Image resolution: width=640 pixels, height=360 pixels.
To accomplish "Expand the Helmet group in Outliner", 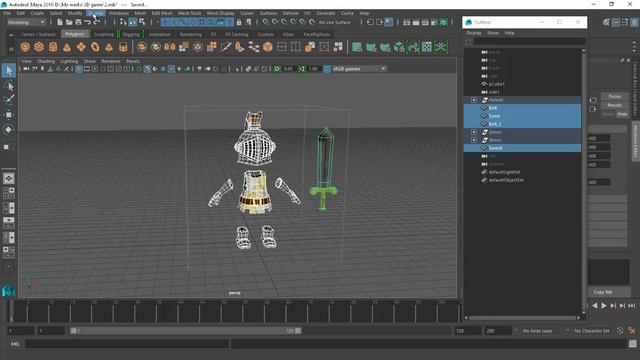I will (474, 100).
